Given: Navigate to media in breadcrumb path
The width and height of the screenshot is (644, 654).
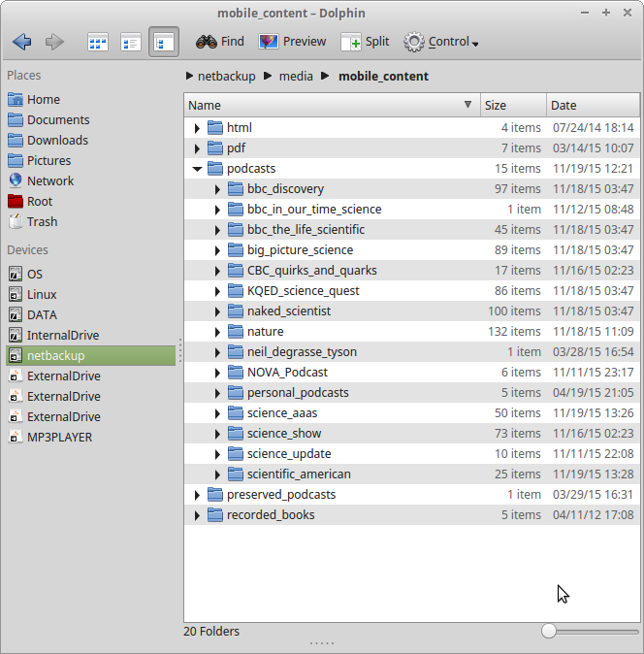Looking at the screenshot, I should tap(296, 76).
